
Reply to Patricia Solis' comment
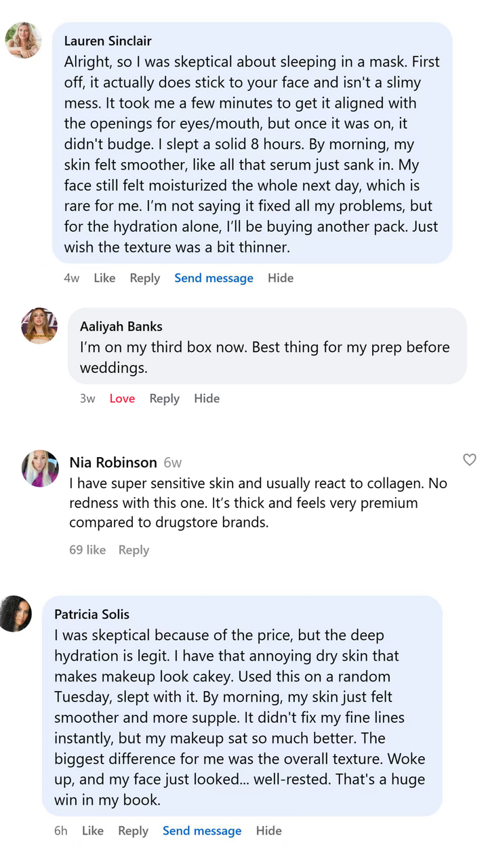(x=133, y=831)
